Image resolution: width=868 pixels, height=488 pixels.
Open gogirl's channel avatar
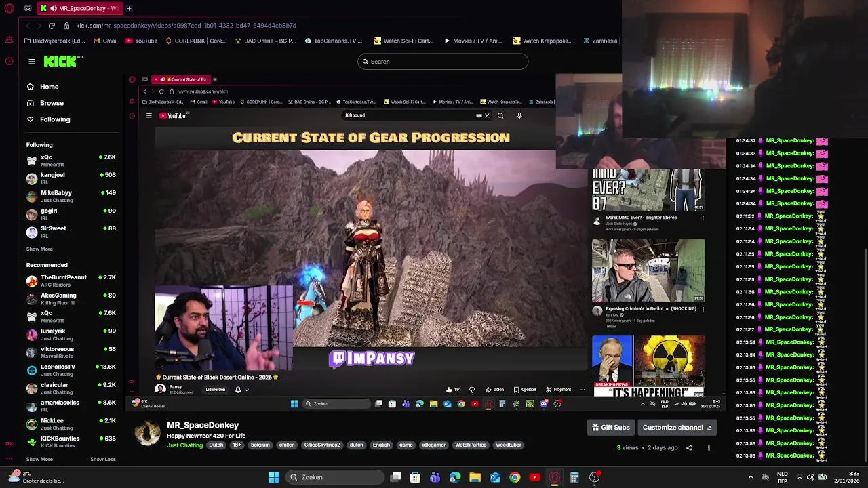pos(32,214)
